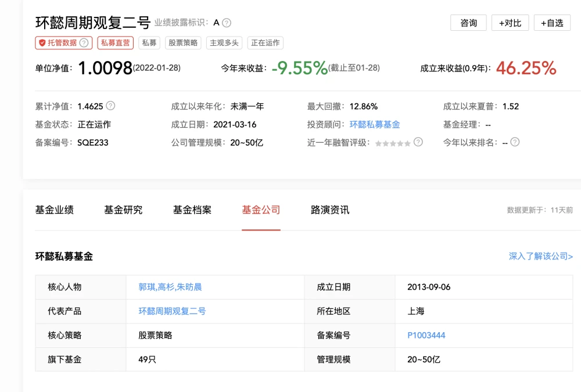Click the 私募 tag
The width and height of the screenshot is (581, 392).
[x=149, y=43]
